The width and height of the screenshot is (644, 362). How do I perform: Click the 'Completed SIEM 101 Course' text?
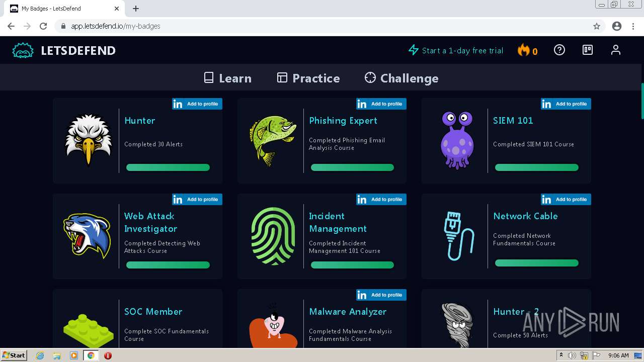(533, 144)
